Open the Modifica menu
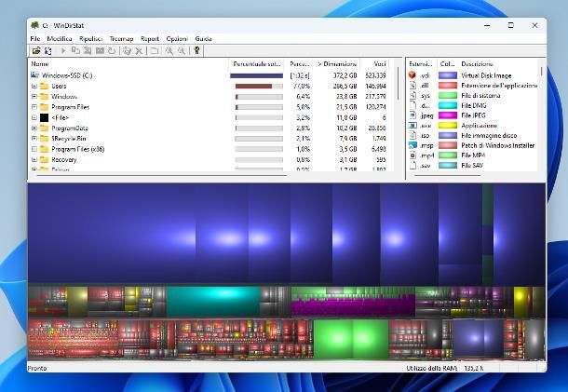 coord(60,38)
